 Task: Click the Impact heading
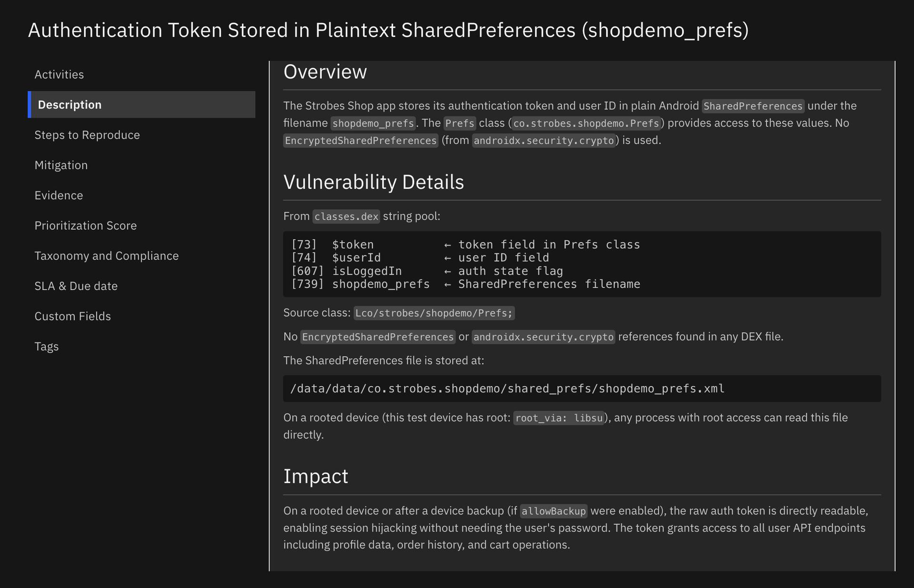[316, 476]
